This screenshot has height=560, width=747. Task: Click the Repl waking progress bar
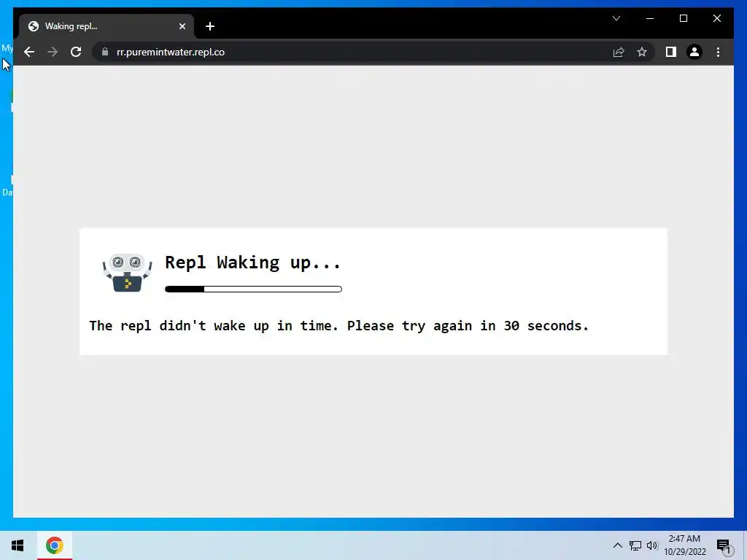253,289
